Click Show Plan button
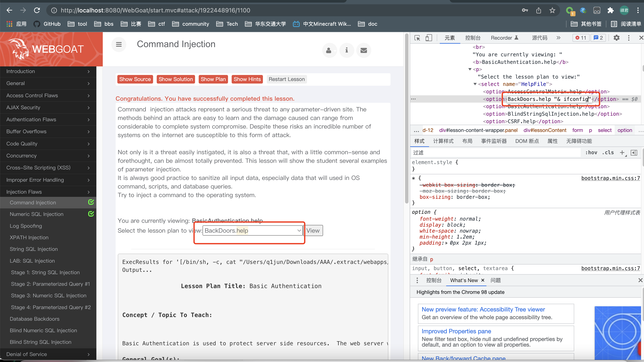This screenshot has width=644, height=362. point(213,79)
